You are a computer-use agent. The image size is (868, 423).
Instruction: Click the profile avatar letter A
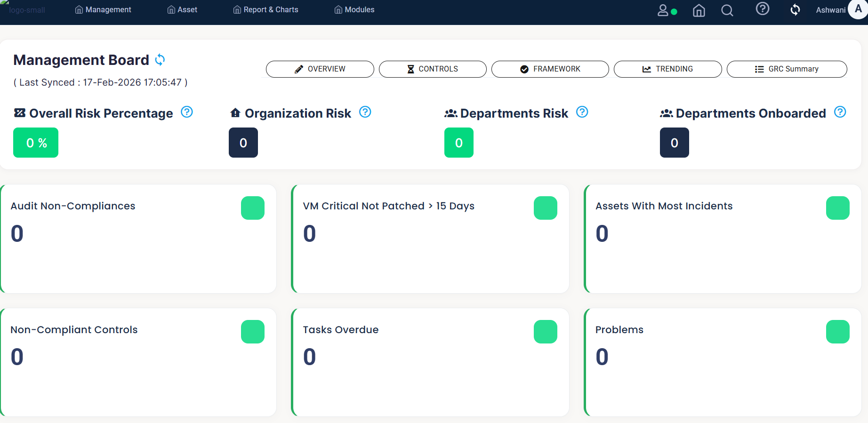858,9
